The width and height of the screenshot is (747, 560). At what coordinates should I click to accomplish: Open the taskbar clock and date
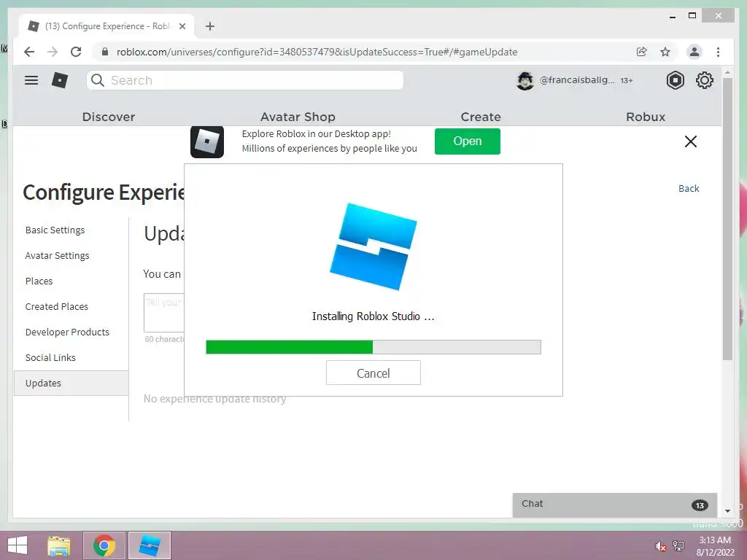pos(715,546)
